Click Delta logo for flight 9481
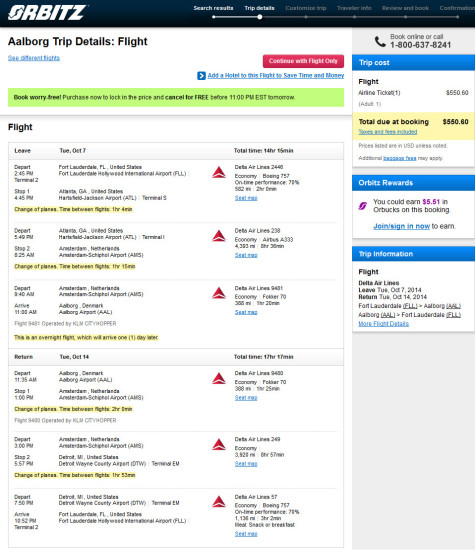The width and height of the screenshot is (475, 550). (x=219, y=293)
